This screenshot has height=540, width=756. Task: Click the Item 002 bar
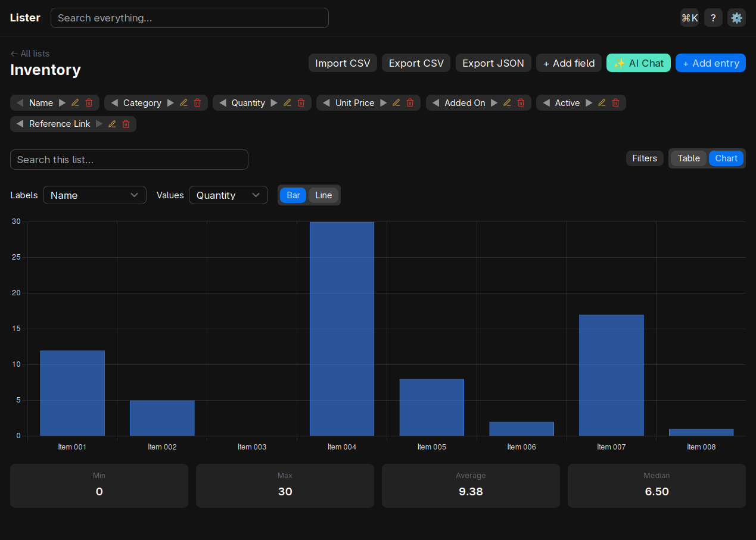(x=162, y=418)
